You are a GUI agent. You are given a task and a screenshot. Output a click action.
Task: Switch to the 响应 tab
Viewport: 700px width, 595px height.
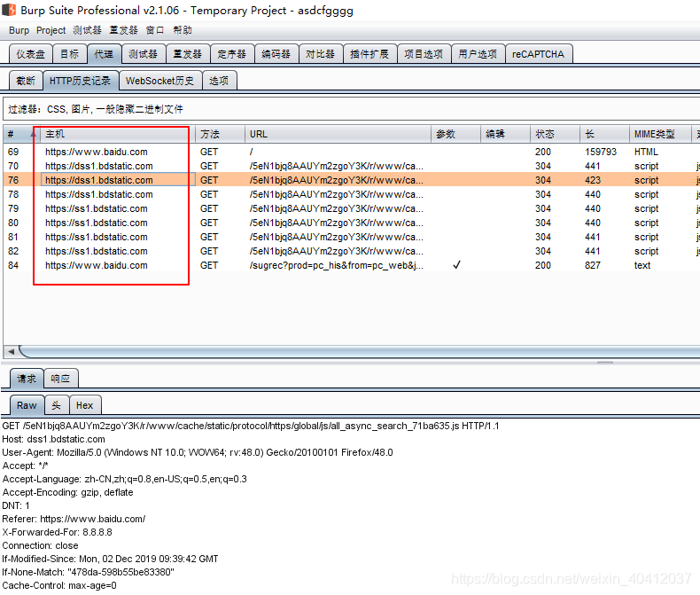tap(61, 379)
